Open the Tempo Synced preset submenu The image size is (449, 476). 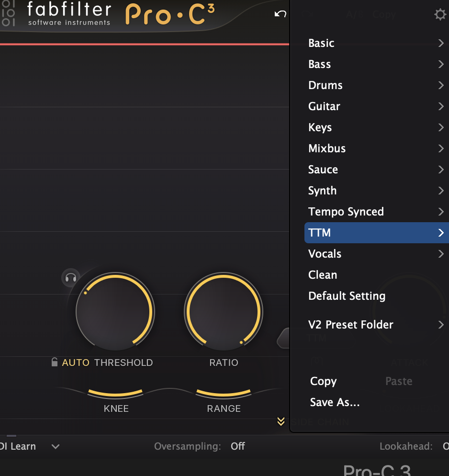tap(377, 212)
